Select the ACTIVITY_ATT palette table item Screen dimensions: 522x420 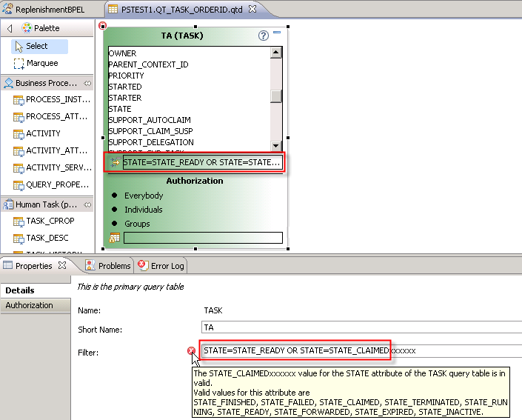pos(50,151)
